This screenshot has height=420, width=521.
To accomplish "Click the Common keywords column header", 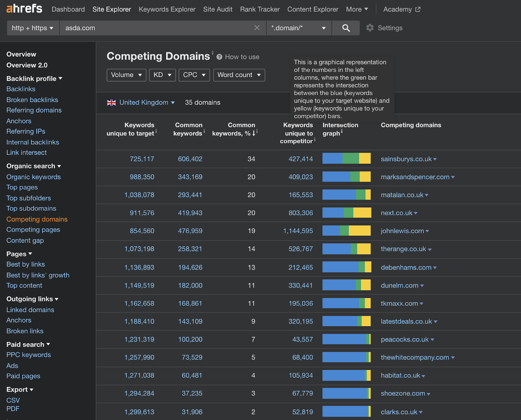I will click(x=188, y=129).
